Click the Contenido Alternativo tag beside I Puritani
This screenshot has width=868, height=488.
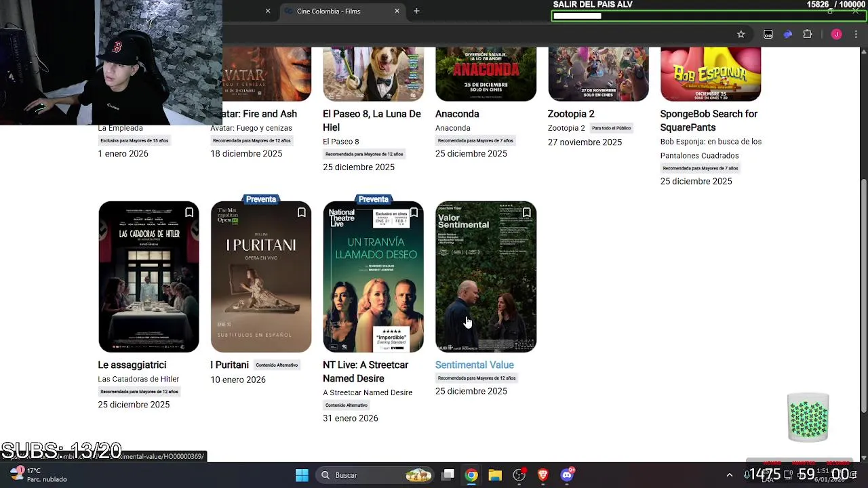pos(277,365)
